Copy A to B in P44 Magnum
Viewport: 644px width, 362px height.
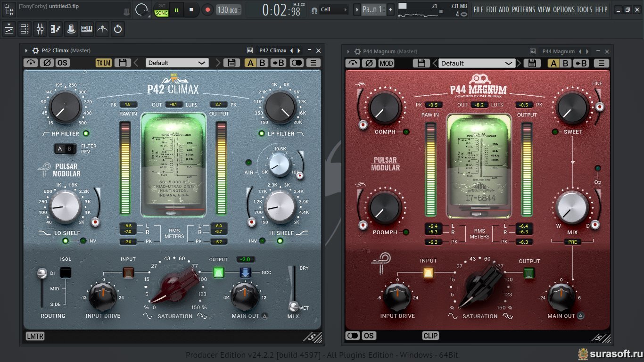pyautogui.click(x=581, y=63)
